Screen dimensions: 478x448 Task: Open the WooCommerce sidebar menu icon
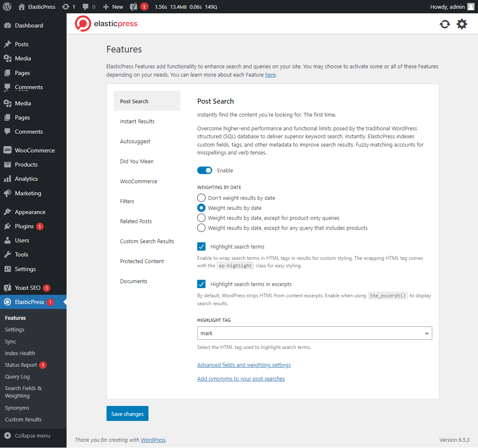pyautogui.click(x=8, y=150)
